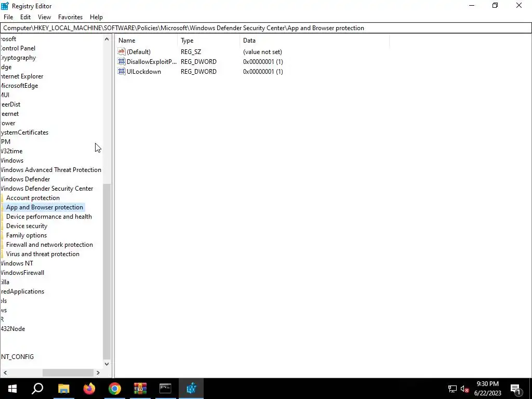Open File Explorer from taskbar
Image resolution: width=532 pixels, height=399 pixels.
[63, 389]
